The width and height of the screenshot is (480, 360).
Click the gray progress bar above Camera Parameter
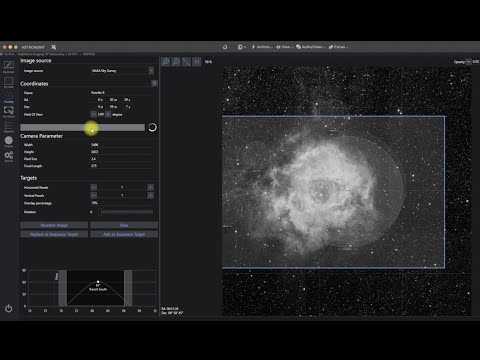[x=82, y=127]
